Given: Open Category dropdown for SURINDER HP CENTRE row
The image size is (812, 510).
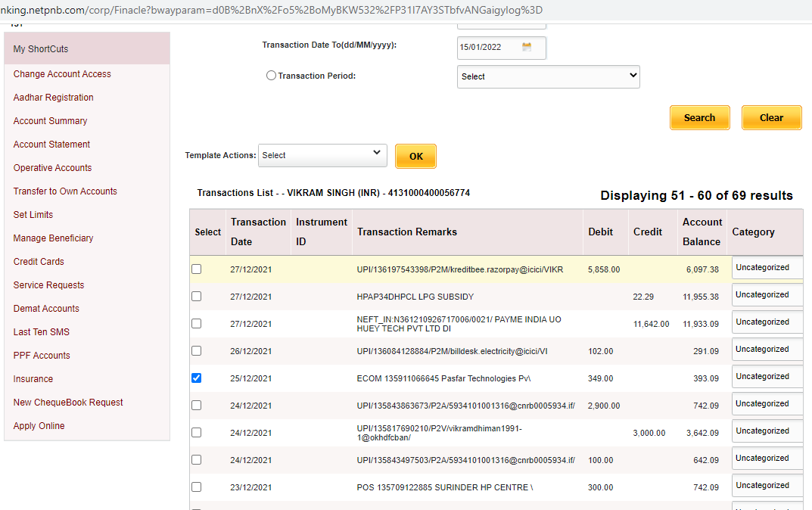Looking at the screenshot, I should pos(766,486).
